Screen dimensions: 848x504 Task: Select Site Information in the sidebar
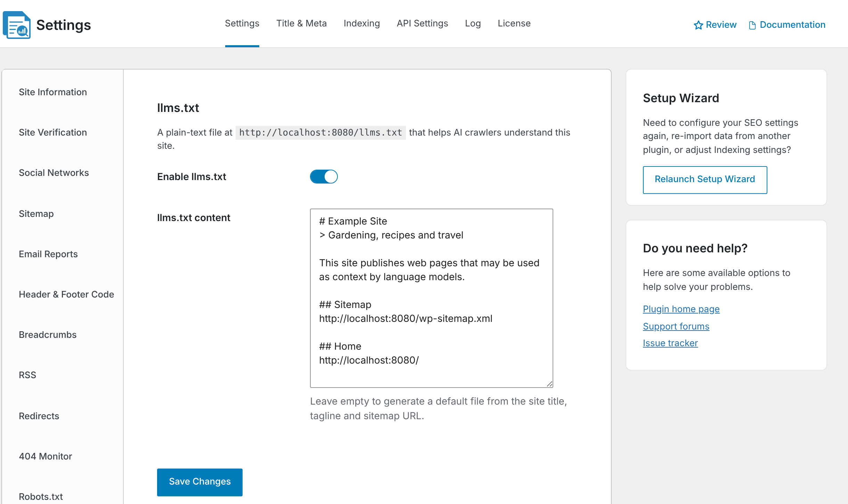53,92
